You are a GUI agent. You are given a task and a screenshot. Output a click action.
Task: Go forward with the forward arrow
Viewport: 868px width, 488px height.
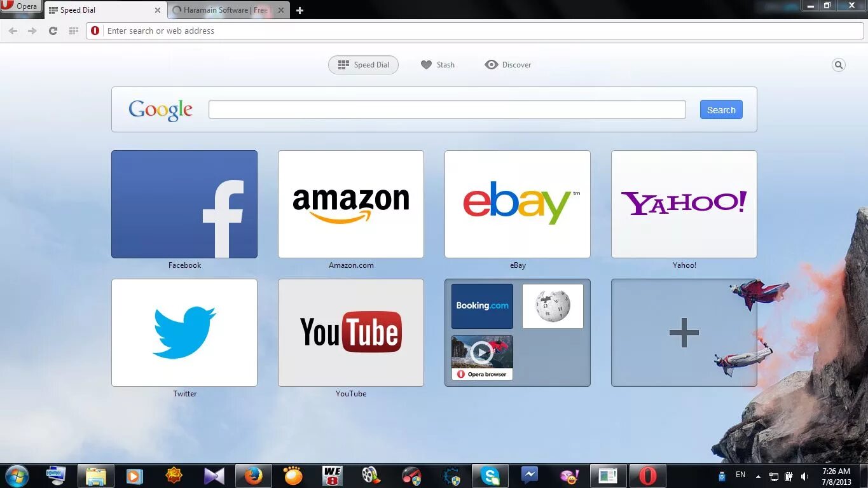[32, 31]
